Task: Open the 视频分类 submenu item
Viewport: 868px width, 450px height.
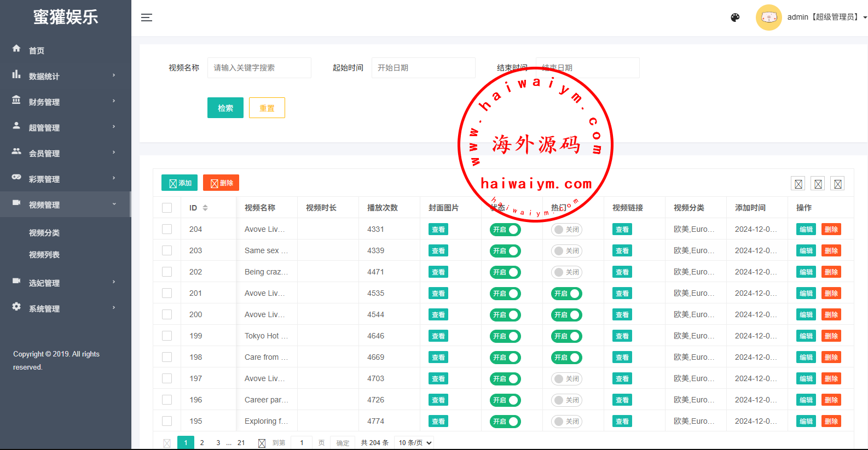Action: pos(44,233)
